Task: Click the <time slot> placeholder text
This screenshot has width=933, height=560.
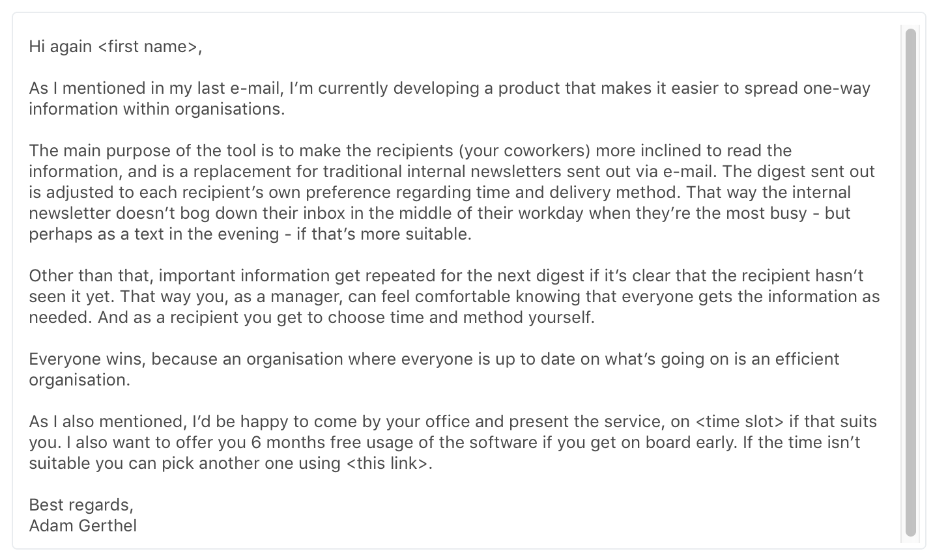Action: [739, 422]
